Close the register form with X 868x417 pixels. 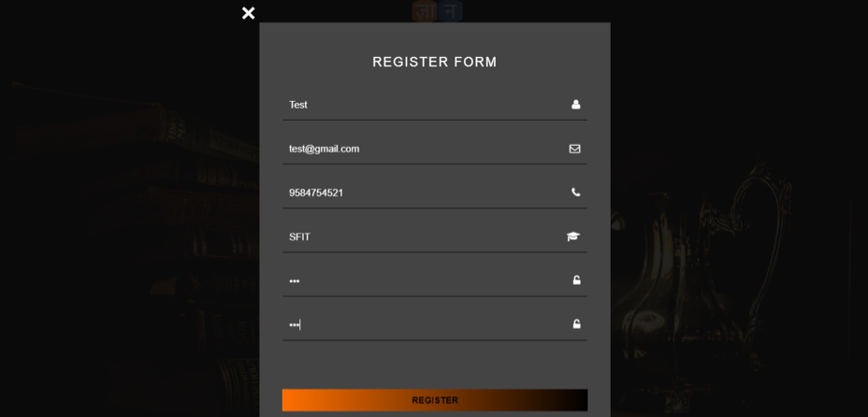(248, 13)
